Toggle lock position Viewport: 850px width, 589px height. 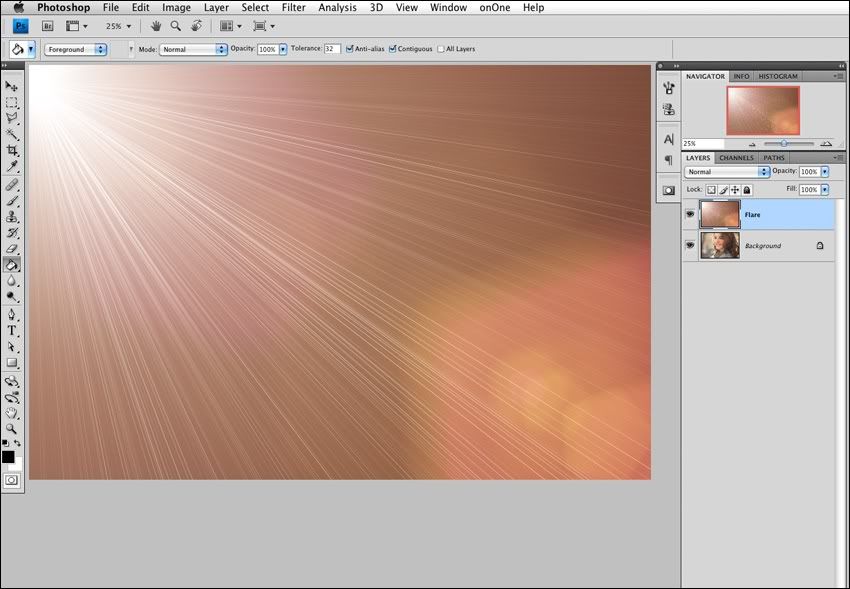point(735,190)
